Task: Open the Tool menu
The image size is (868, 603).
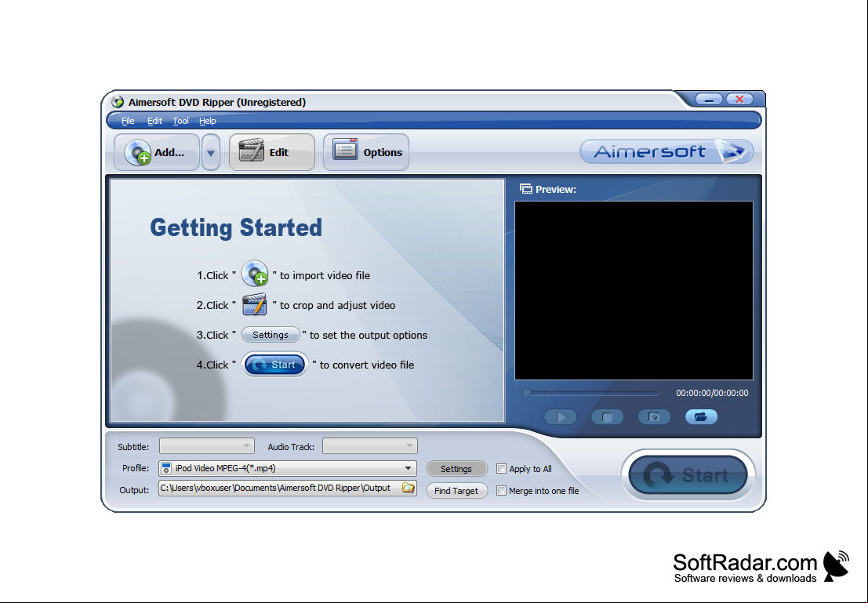Action: (x=180, y=121)
